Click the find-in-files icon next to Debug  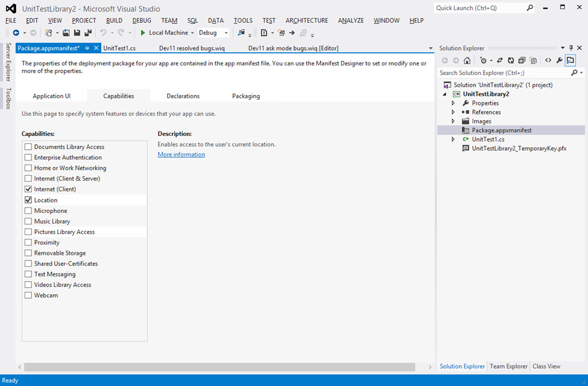click(x=241, y=33)
